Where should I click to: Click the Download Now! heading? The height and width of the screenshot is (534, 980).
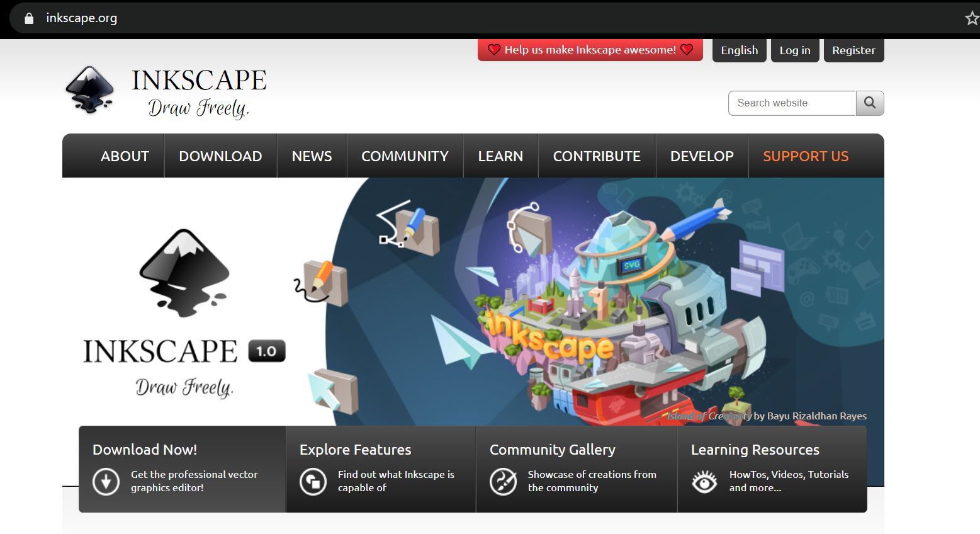click(145, 450)
